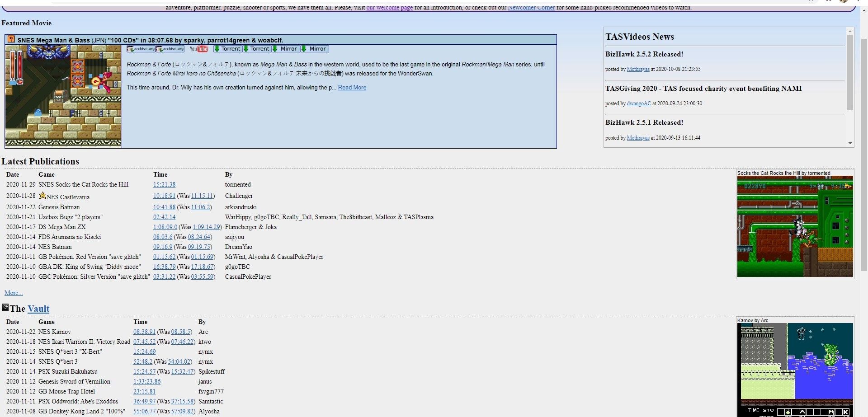This screenshot has height=417, width=868.
Task: Open the Read More link
Action: (352, 88)
